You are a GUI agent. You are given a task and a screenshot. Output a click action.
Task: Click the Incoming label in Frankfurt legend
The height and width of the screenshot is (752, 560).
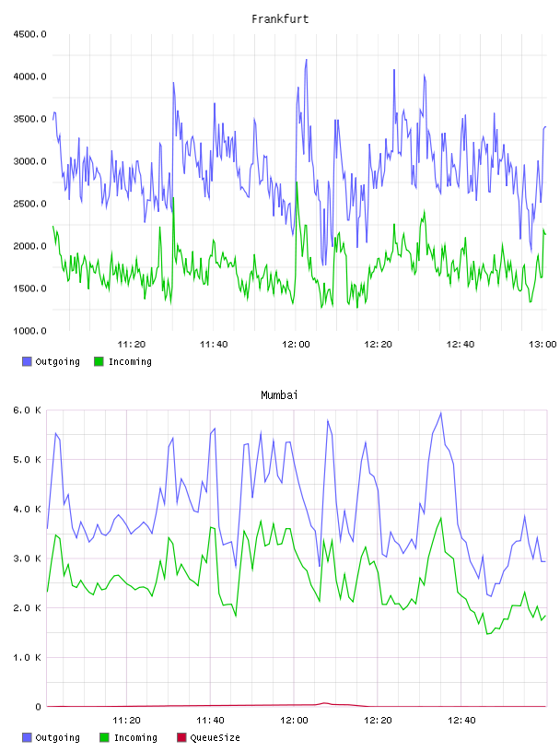click(x=130, y=361)
